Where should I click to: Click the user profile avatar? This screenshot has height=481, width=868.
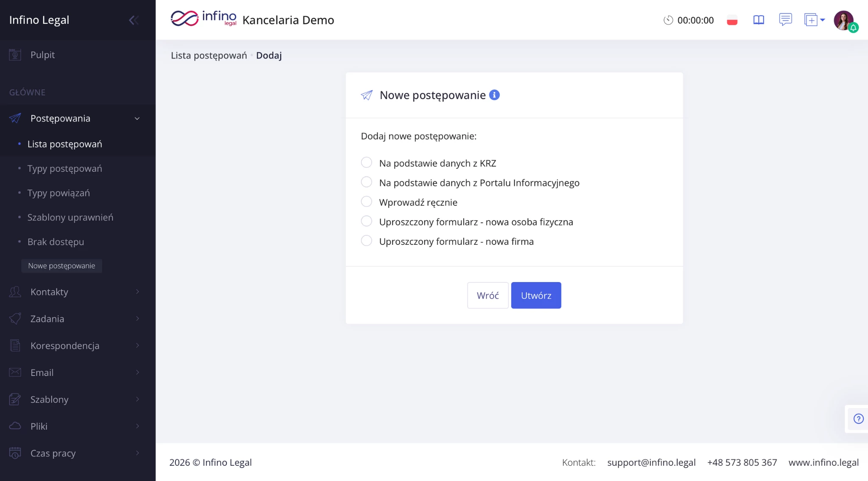tap(843, 20)
